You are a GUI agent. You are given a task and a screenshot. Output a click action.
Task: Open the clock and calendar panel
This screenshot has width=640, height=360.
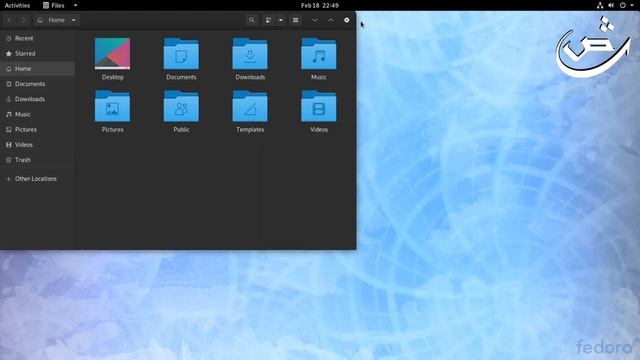320,5
